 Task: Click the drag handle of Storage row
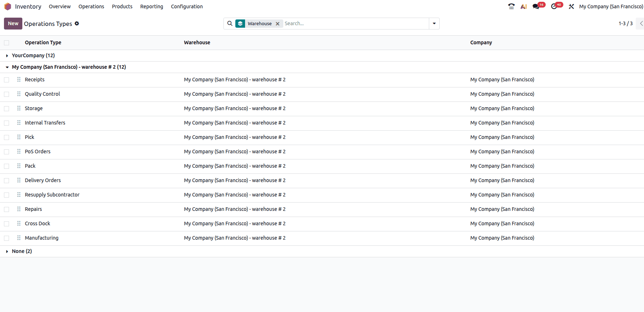(19, 108)
